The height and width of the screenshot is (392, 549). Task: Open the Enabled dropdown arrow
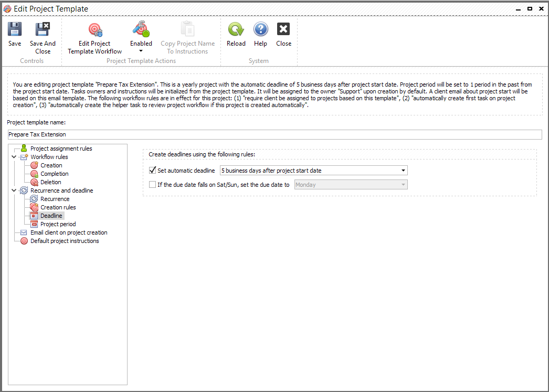tap(141, 51)
